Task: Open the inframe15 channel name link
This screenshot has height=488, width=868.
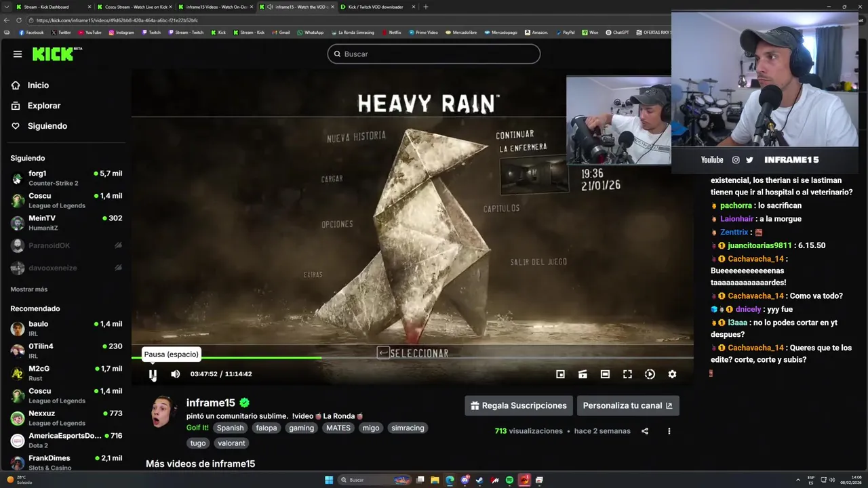Action: [211, 403]
